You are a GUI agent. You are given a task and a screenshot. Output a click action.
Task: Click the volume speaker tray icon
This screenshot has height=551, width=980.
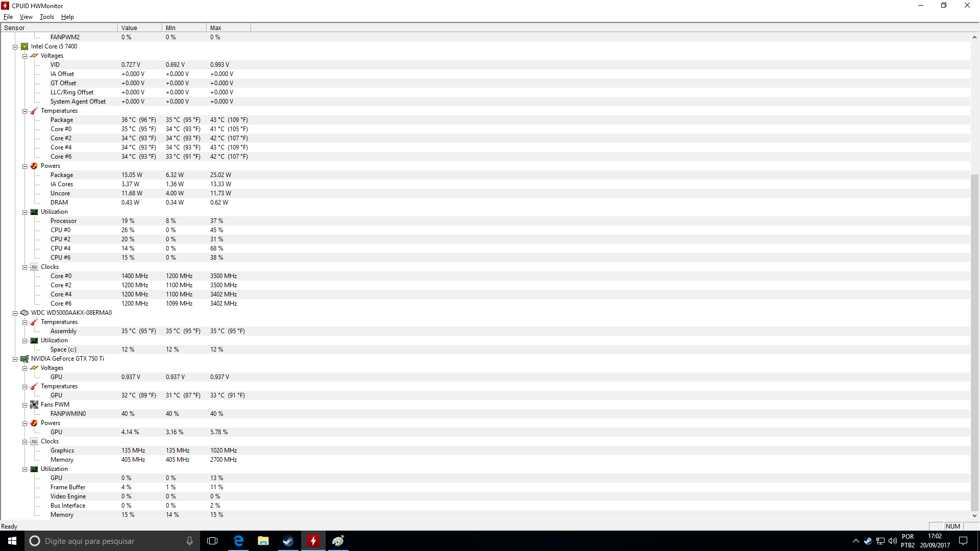point(892,541)
